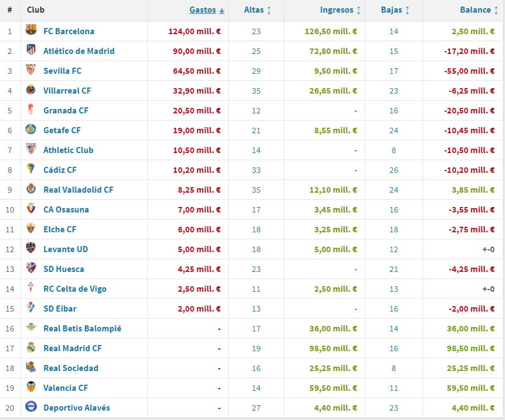Open the SD Eibar club page
This screenshot has width=505, height=420.
pyautogui.click(x=60, y=309)
